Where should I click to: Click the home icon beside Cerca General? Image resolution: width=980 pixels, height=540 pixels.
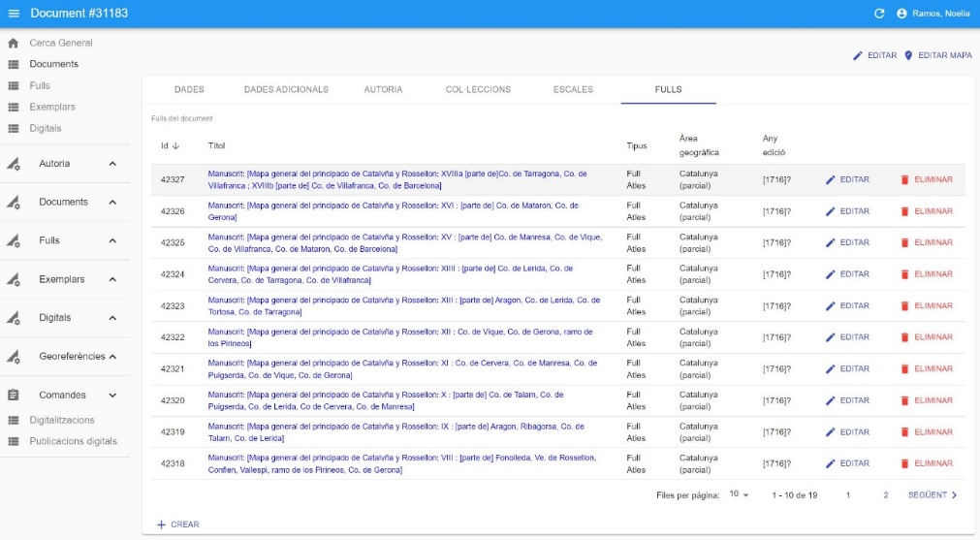(x=14, y=43)
